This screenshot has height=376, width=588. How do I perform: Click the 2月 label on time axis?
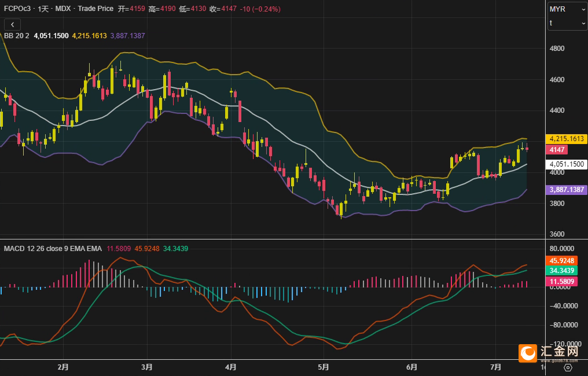pos(64,367)
